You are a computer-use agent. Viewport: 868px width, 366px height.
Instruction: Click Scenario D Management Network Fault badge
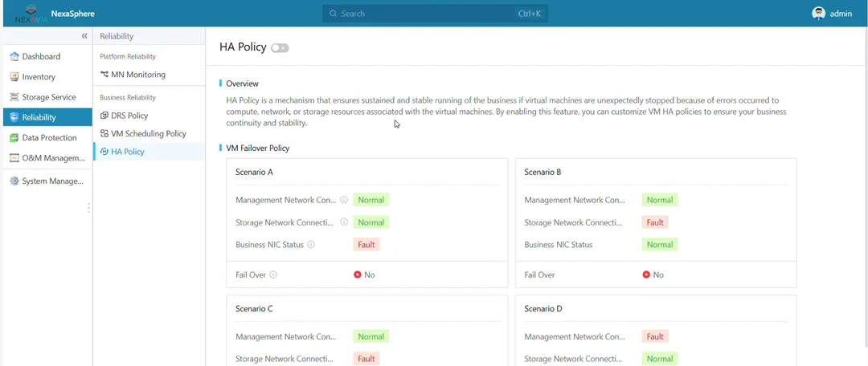(x=656, y=336)
